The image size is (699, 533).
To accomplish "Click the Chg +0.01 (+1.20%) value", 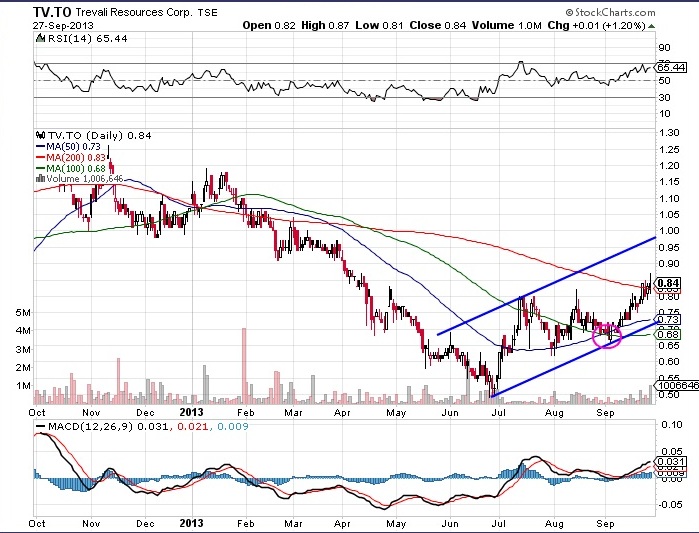I will coord(596,25).
